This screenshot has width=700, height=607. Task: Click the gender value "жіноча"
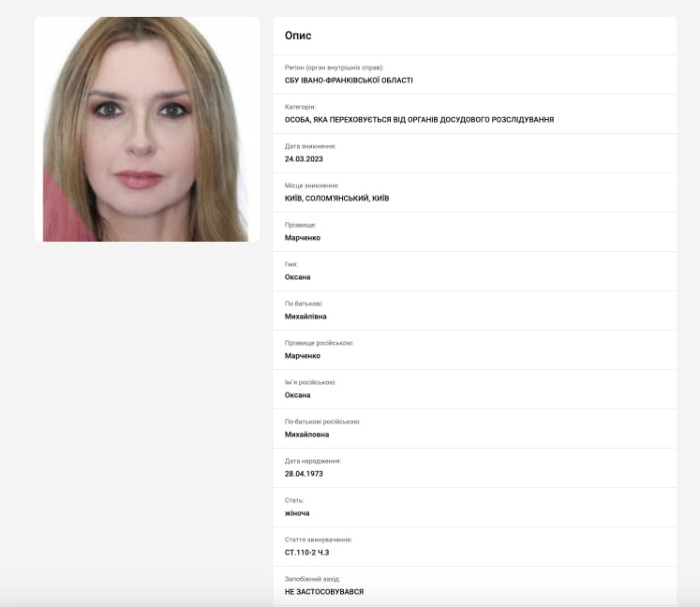tap(297, 513)
